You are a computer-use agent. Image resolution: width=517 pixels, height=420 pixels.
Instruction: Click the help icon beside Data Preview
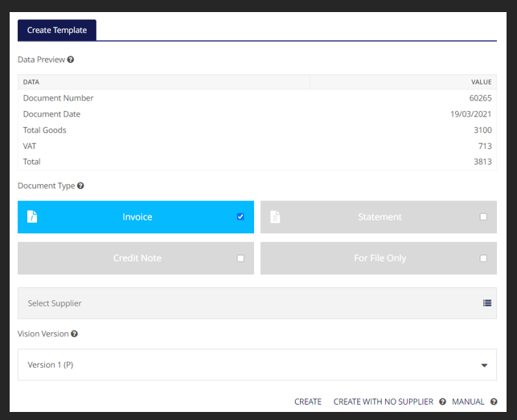(71, 60)
